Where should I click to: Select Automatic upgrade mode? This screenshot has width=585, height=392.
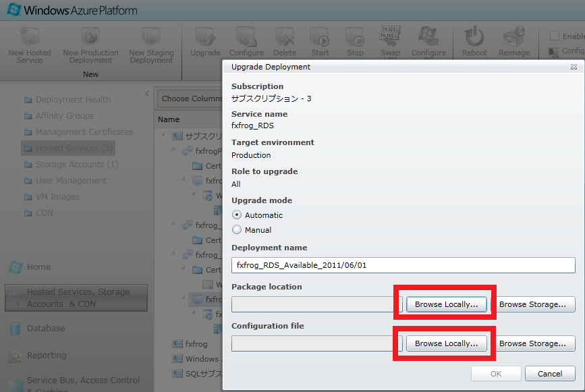[237, 215]
